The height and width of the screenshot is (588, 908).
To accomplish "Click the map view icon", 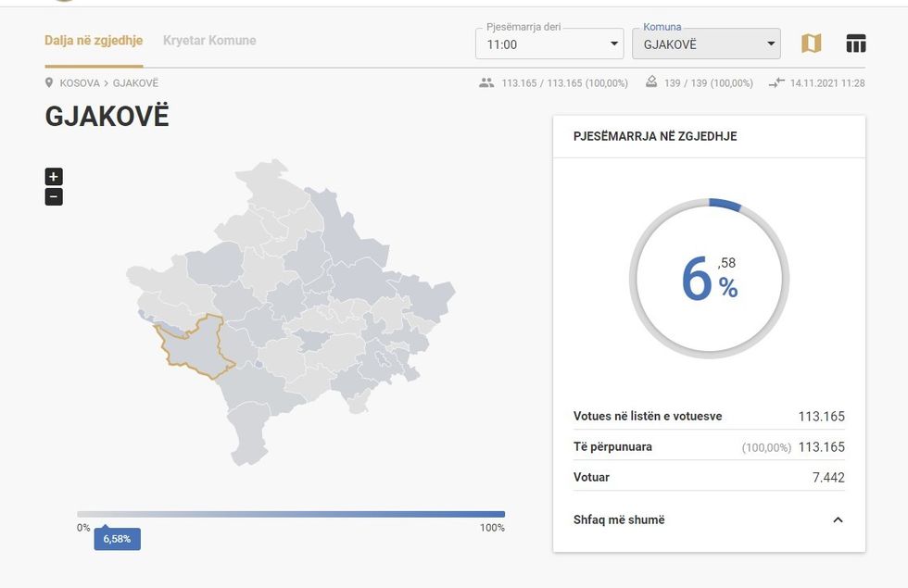I will [x=811, y=44].
